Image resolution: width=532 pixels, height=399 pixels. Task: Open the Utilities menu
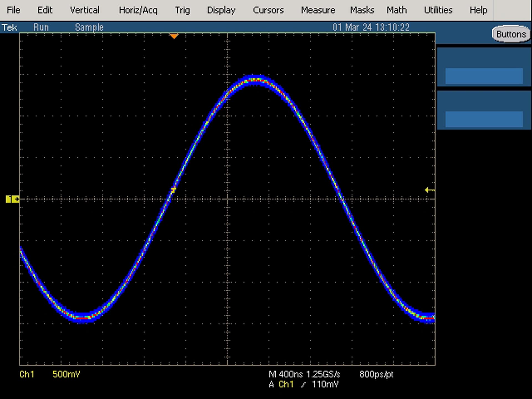pyautogui.click(x=438, y=10)
